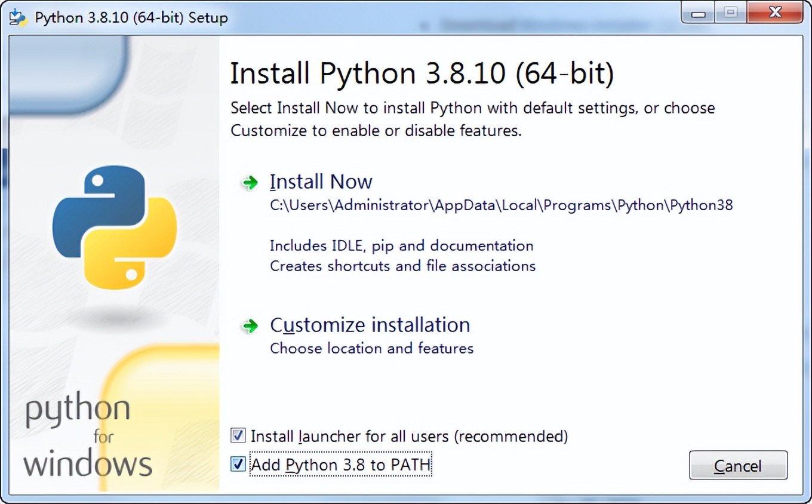Viewport: 812px width, 504px height.
Task: Click the Python setup icon in the title bar
Action: coord(17,16)
